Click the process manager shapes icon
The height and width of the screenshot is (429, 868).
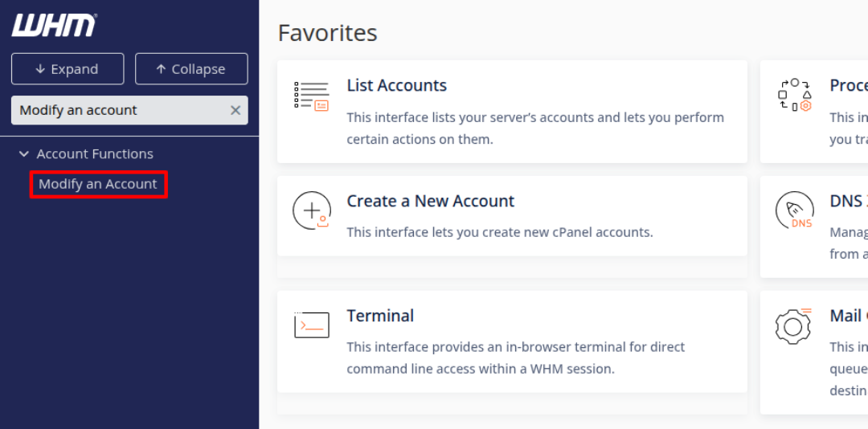pos(794,96)
